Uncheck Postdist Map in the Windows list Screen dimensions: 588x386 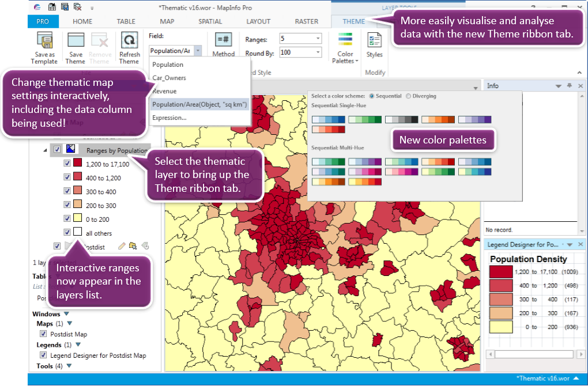pyautogui.click(x=43, y=334)
